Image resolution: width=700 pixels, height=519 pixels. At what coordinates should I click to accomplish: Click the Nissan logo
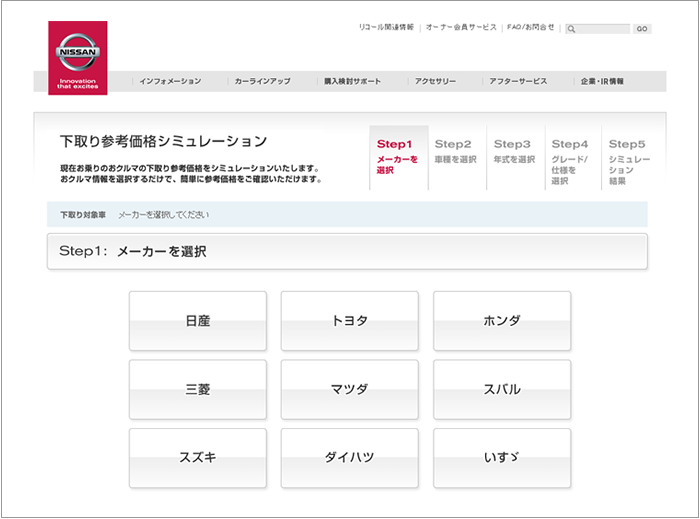(x=77, y=57)
